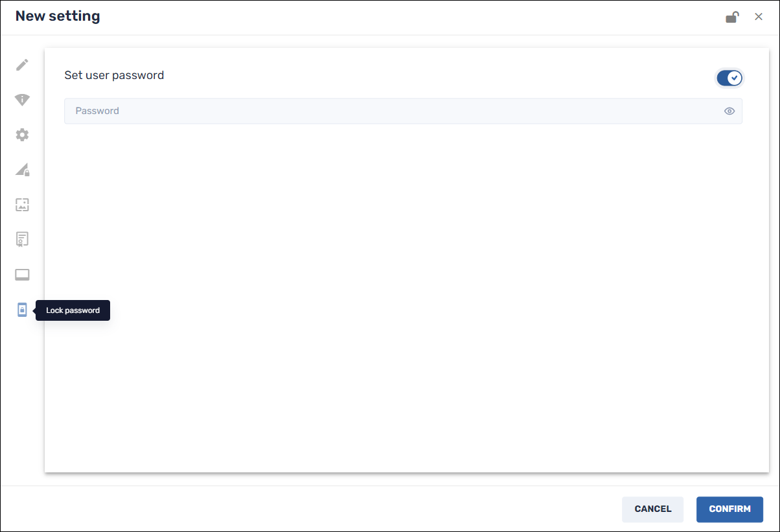Image resolution: width=780 pixels, height=532 pixels.
Task: Switch to the display settings tab
Action: pos(22,274)
